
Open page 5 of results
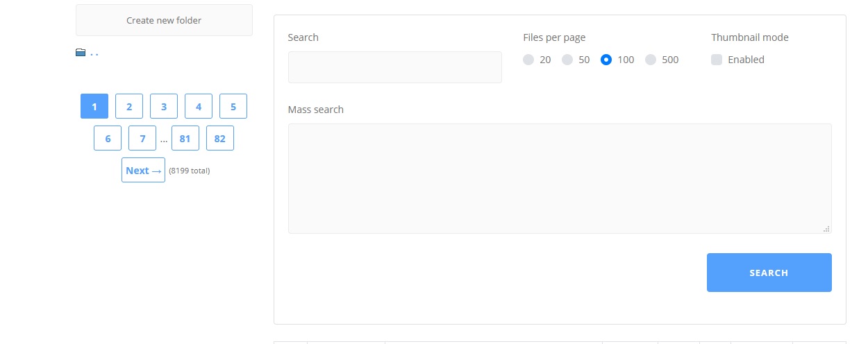(x=233, y=106)
